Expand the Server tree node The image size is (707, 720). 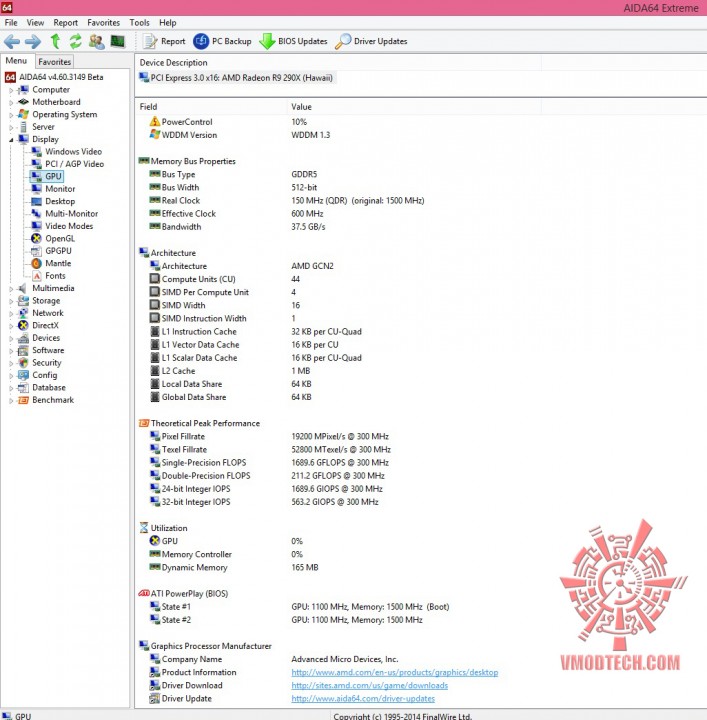pos(11,128)
